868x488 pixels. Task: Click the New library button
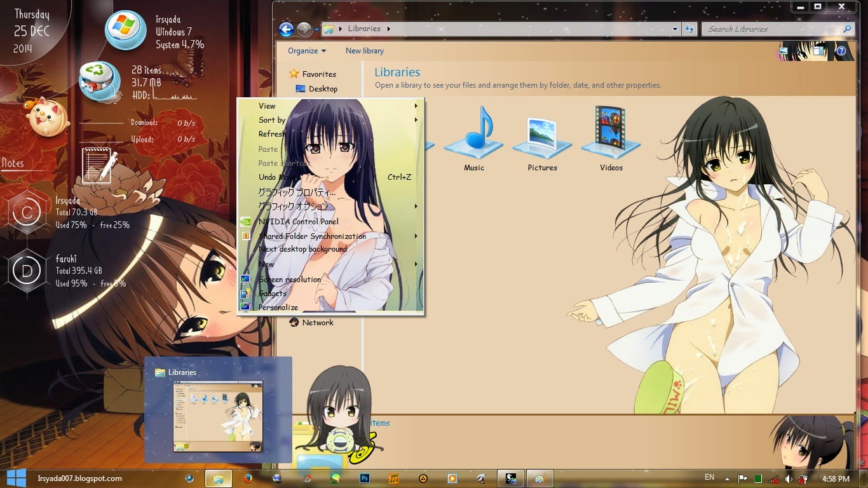(x=364, y=51)
